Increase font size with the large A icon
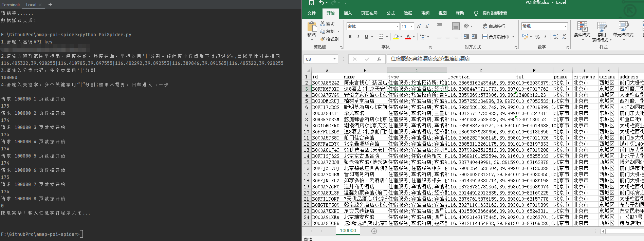644x241 pixels. pyautogui.click(x=419, y=26)
